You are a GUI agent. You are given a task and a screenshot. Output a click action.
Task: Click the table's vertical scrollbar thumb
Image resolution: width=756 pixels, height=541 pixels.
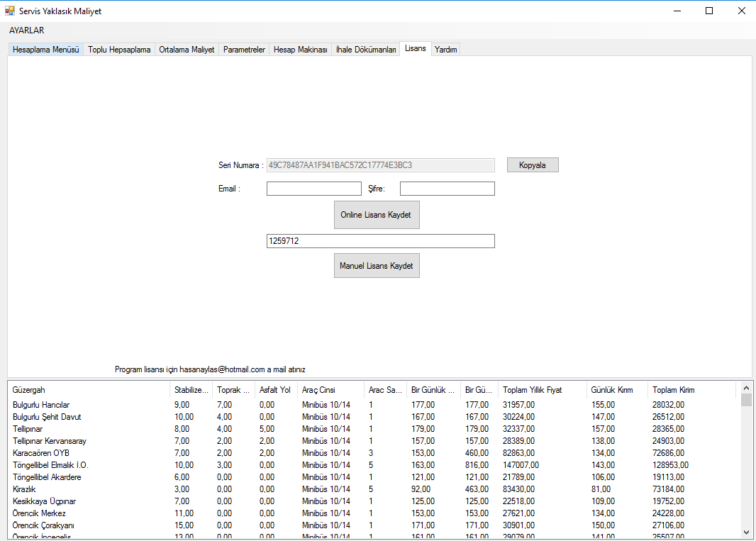[x=746, y=400]
